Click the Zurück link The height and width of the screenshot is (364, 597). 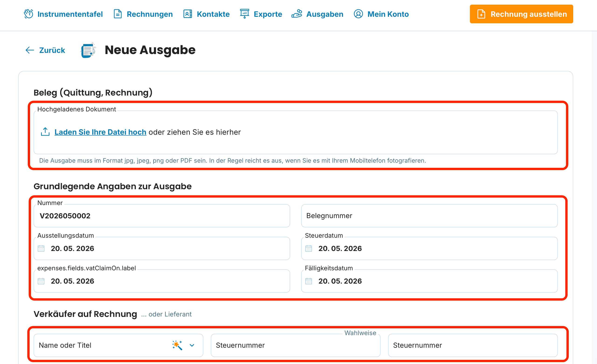point(45,50)
